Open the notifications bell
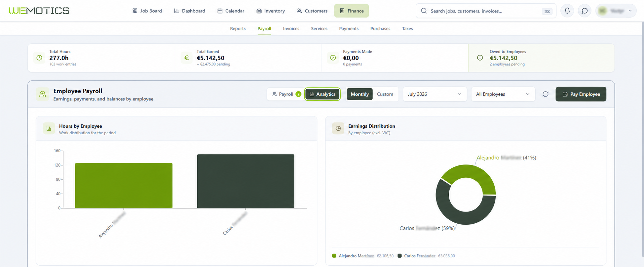This screenshot has height=267, width=644. click(567, 11)
